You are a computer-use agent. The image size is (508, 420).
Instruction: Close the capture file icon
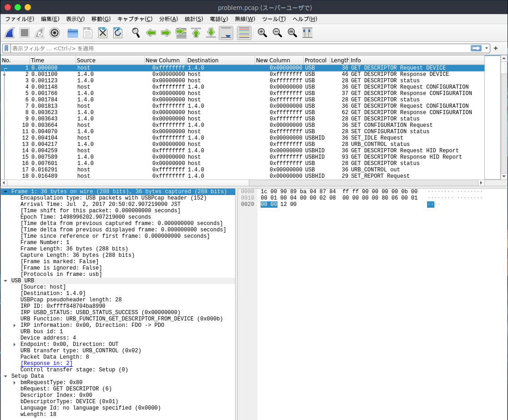(103, 33)
